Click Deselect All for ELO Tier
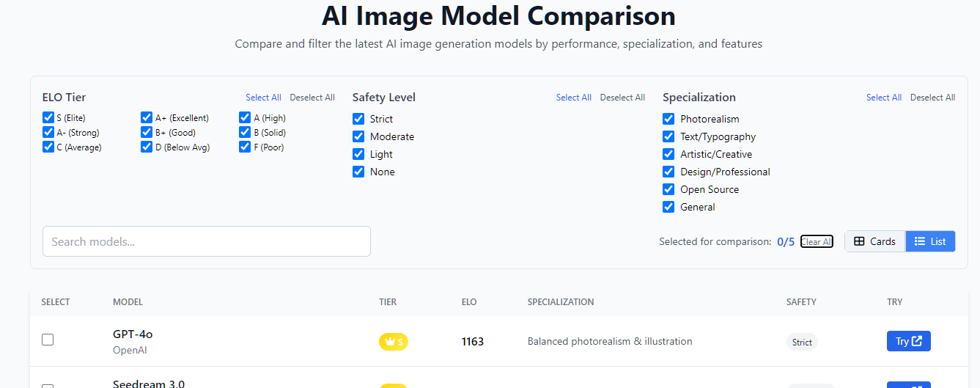The image size is (980, 388). [x=312, y=98]
